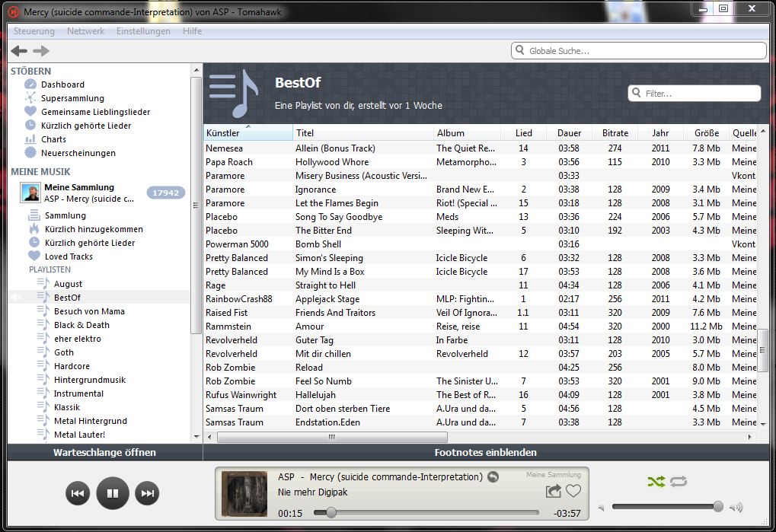
Task: Open the Hardcore playlist
Action: click(x=72, y=366)
